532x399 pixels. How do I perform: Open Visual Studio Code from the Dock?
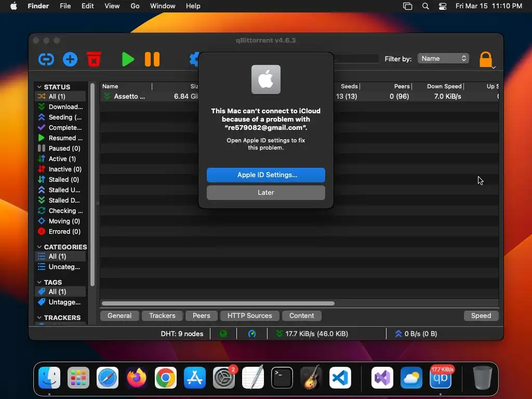click(340, 378)
